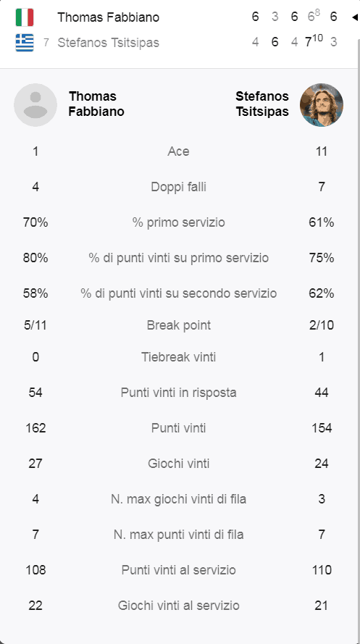360x644 pixels.
Task: Click the Doppi falli row label
Action: (x=179, y=188)
